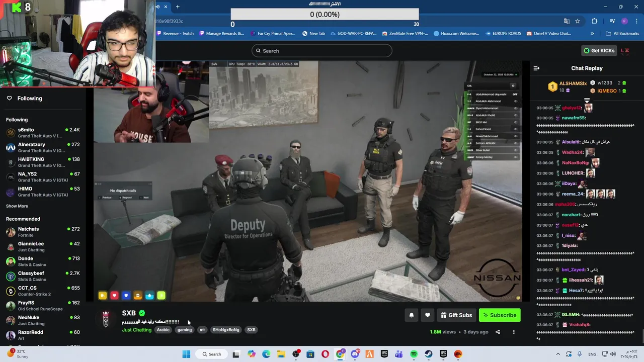Open the browser extensions puzzle icon
The height and width of the screenshot is (362, 644).
594,21
